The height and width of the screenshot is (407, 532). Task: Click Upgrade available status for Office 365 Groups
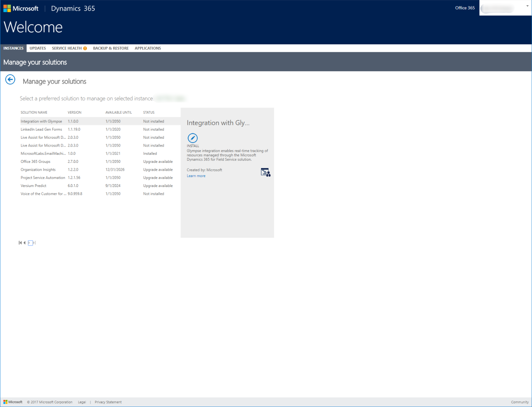pos(158,162)
